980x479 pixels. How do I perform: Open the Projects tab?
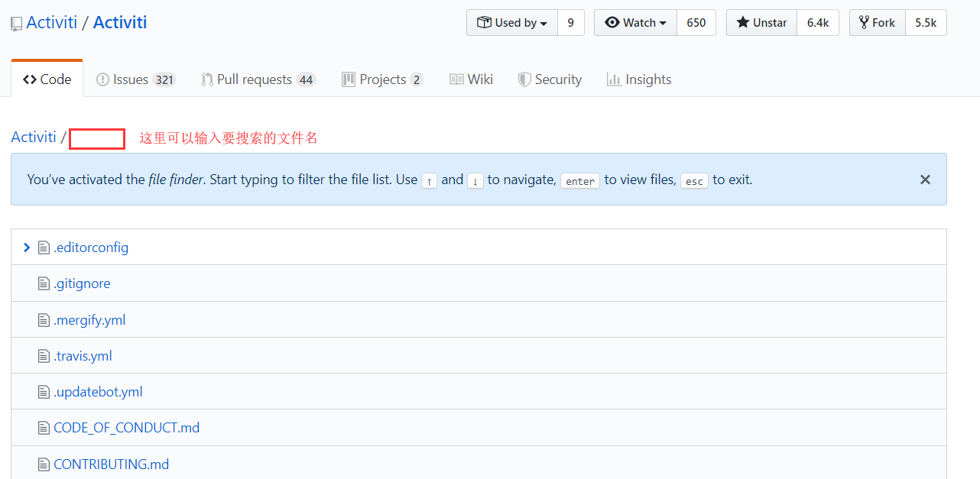[x=382, y=79]
